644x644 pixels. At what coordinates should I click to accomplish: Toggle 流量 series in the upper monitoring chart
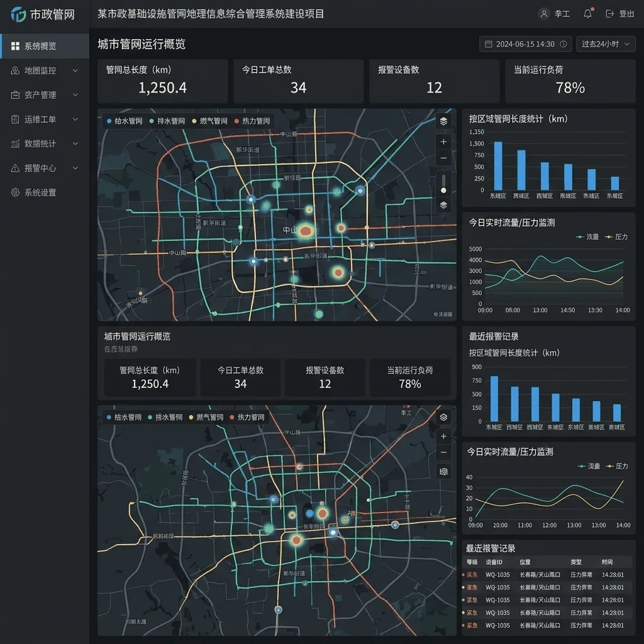click(x=588, y=237)
